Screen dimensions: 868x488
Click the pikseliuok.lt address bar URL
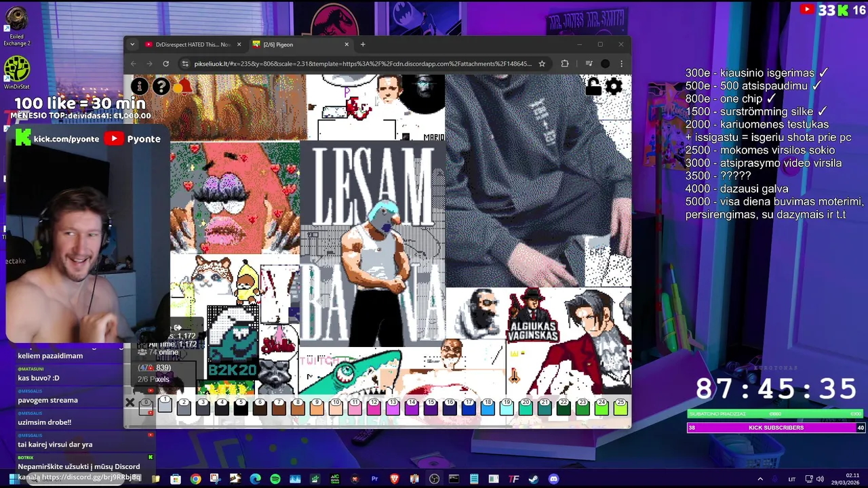click(x=363, y=64)
